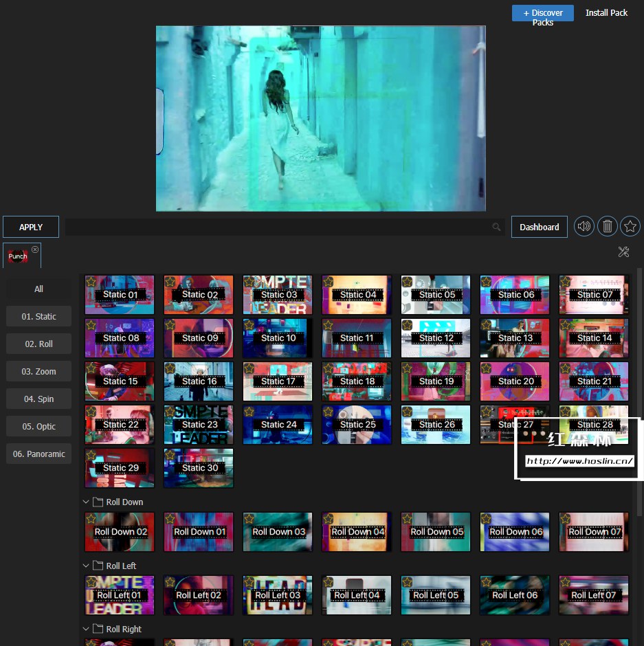Click the presets list vertical scrollbar

(639, 392)
